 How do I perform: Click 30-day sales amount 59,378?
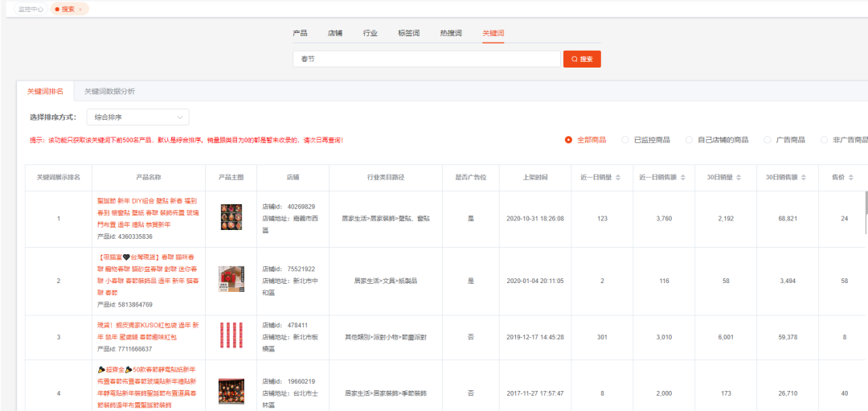pyautogui.click(x=787, y=337)
